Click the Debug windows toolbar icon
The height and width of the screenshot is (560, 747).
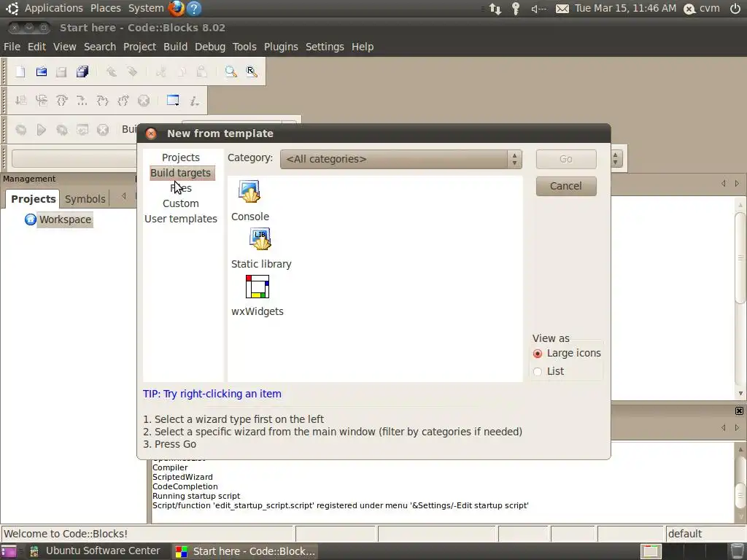point(173,101)
